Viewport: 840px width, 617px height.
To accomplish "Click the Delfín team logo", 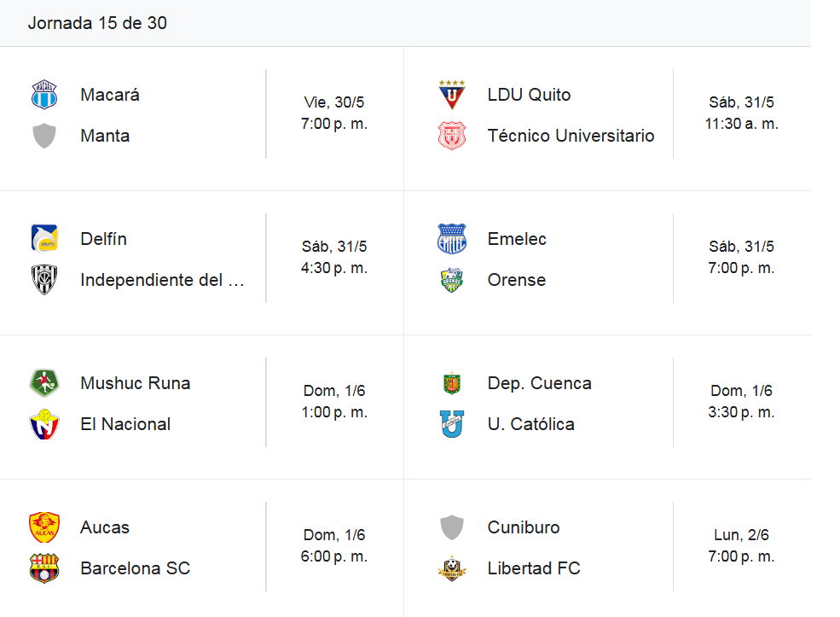I will click(x=44, y=239).
